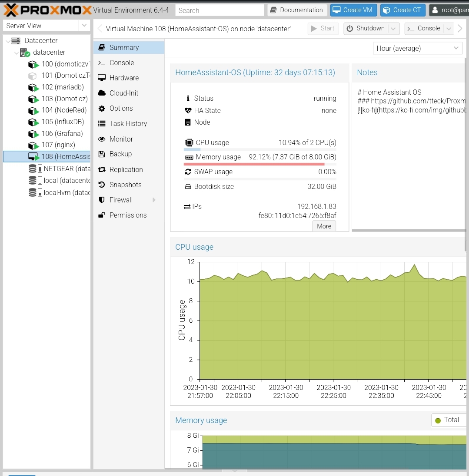
Task: Open the Documentation page
Action: click(x=297, y=10)
